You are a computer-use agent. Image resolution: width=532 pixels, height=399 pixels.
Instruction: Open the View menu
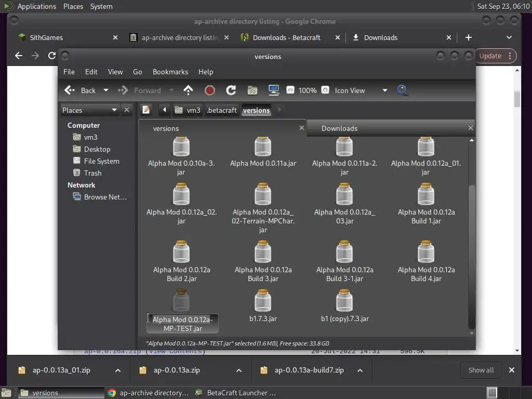click(x=115, y=72)
